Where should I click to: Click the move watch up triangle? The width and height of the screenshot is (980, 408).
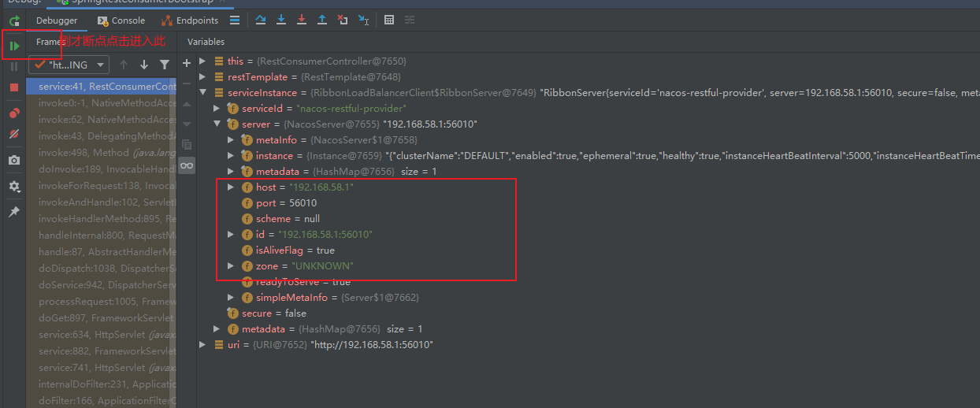(x=187, y=105)
